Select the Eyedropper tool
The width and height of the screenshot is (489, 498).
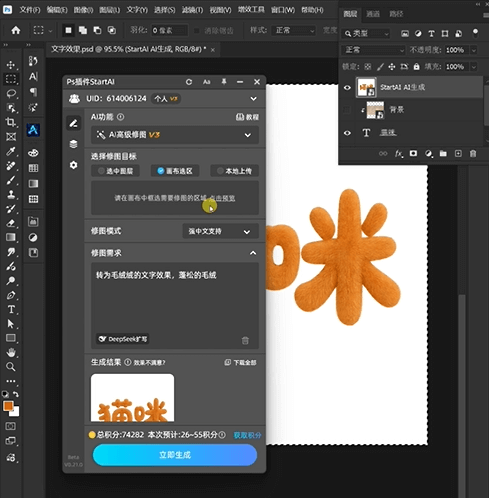coord(11,151)
